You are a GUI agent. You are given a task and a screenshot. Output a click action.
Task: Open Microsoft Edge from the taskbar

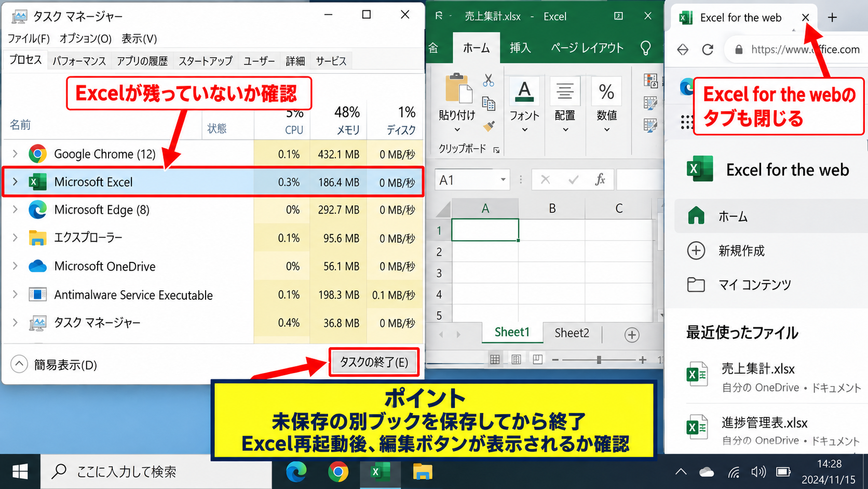296,472
